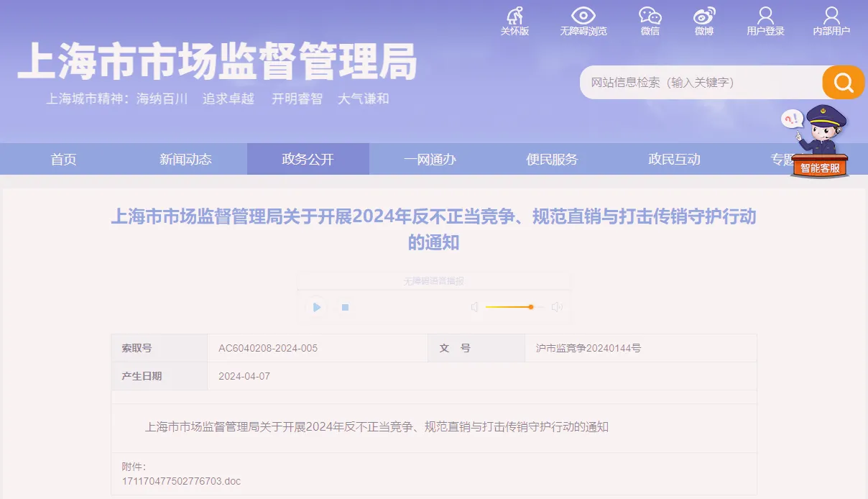Screen dimensions: 868x499
Task: Select the 政务公开 tab
Action: pyautogui.click(x=308, y=159)
